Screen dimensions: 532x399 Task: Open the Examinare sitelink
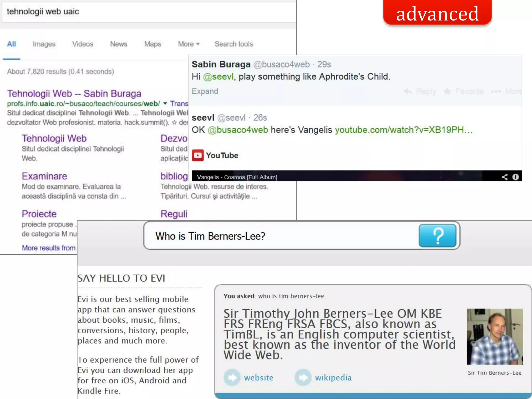pyautogui.click(x=44, y=176)
